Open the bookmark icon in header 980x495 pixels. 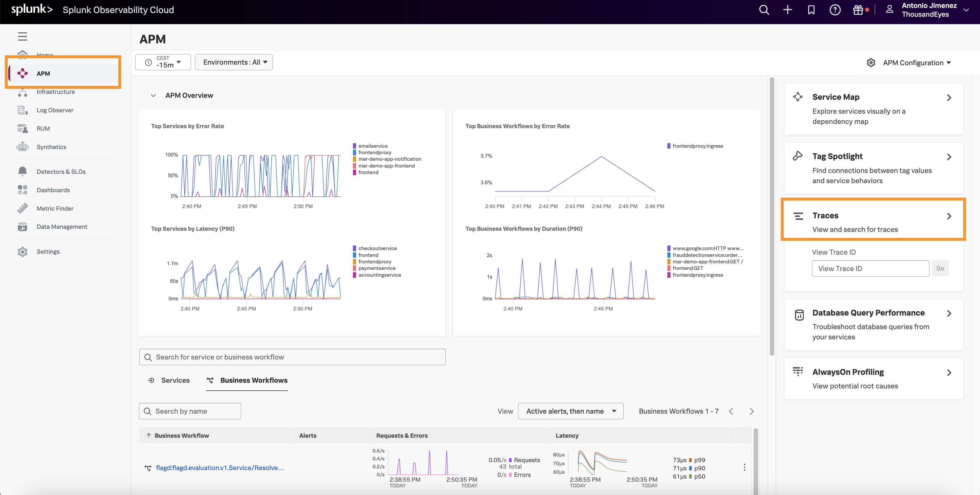point(811,10)
